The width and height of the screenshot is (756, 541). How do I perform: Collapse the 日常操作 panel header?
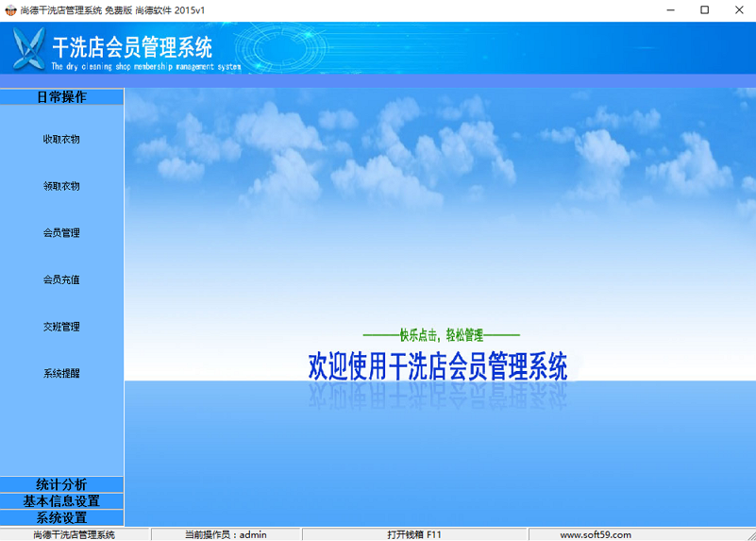point(61,97)
